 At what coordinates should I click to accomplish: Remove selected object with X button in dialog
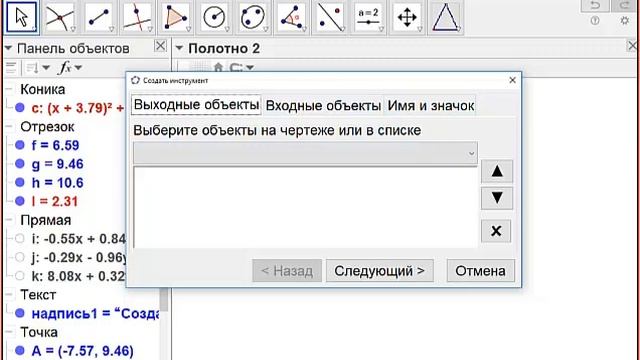coord(496,231)
